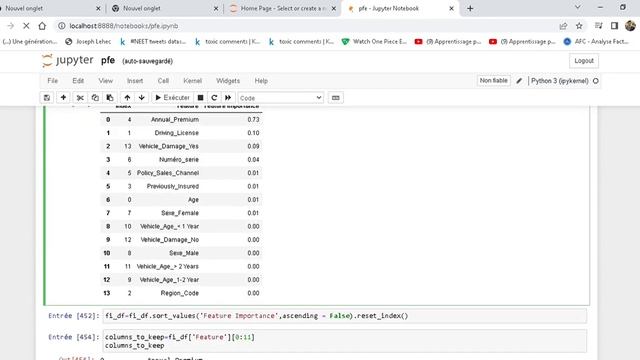Open a new browser tab
This screenshot has height=360, width=640.
(x=470, y=8)
